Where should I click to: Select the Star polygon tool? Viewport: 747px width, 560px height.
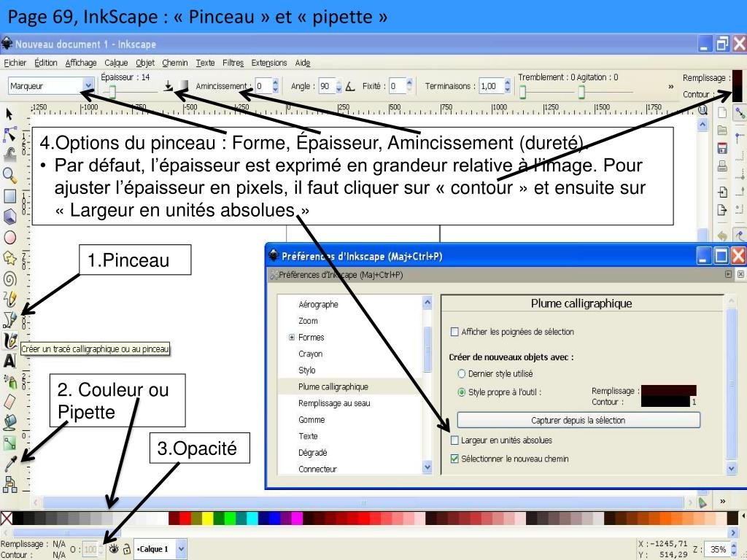[9, 258]
